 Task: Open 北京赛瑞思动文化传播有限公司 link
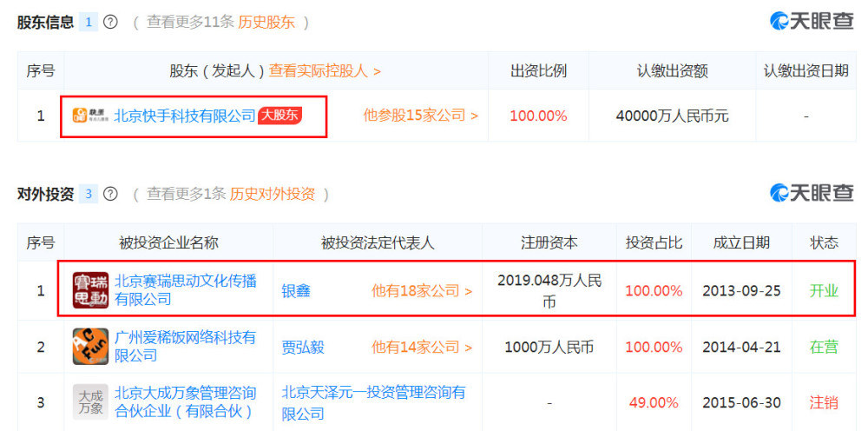point(186,289)
